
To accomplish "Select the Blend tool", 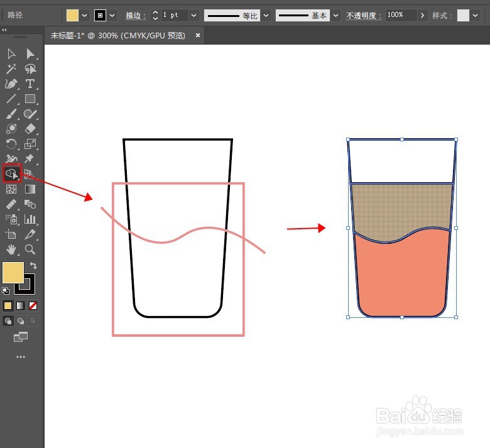I will pos(30,204).
